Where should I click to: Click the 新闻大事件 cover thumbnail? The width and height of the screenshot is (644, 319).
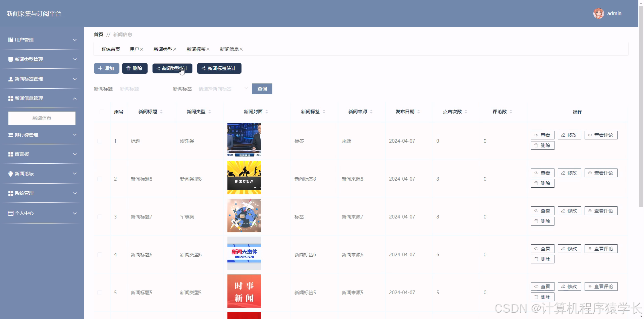(244, 253)
